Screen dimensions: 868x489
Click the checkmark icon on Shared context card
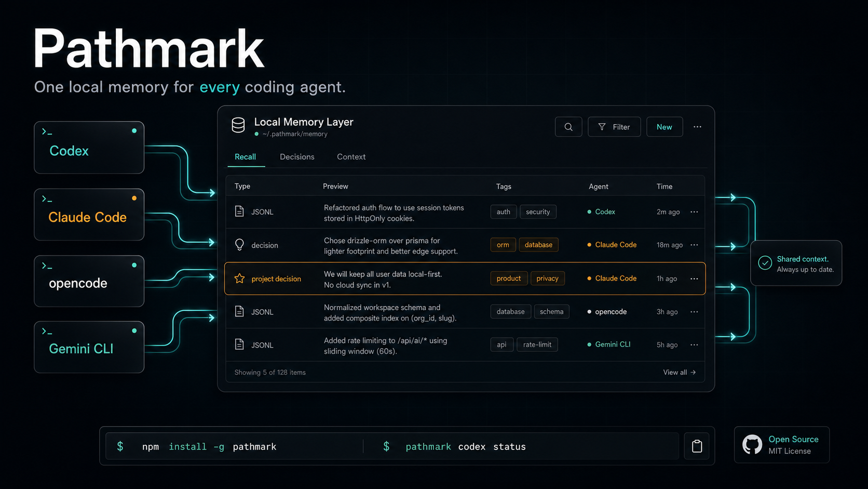click(765, 263)
